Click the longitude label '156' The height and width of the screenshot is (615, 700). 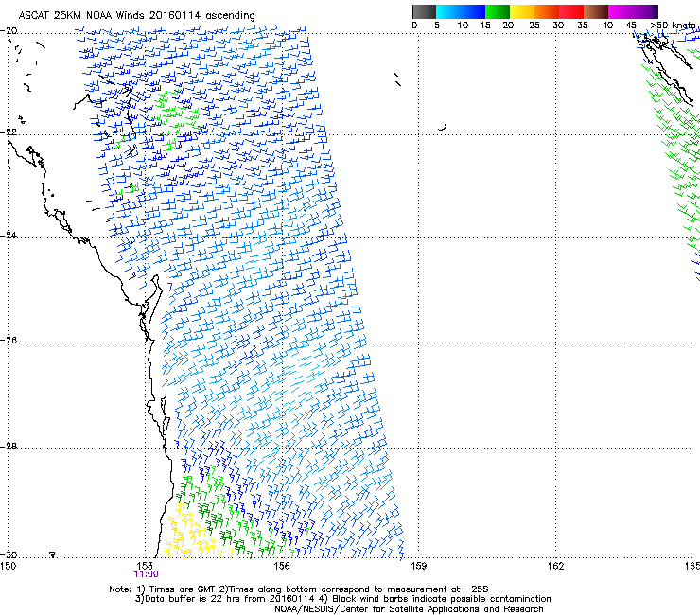(x=282, y=567)
